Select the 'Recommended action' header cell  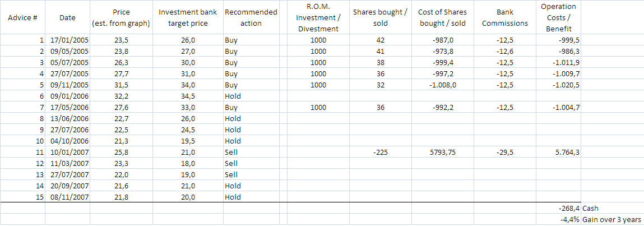click(x=250, y=17)
